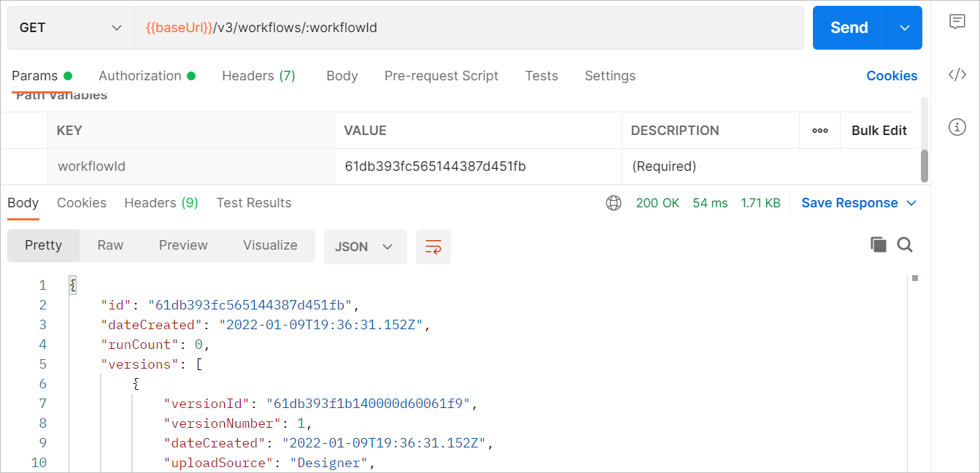Toggle line wrapping in response viewer
The image size is (980, 473).
click(433, 247)
